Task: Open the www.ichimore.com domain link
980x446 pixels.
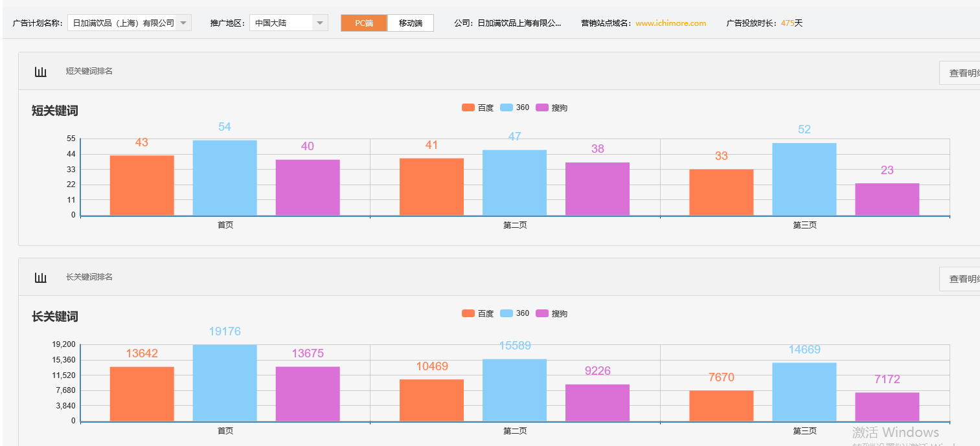Action: click(x=670, y=23)
